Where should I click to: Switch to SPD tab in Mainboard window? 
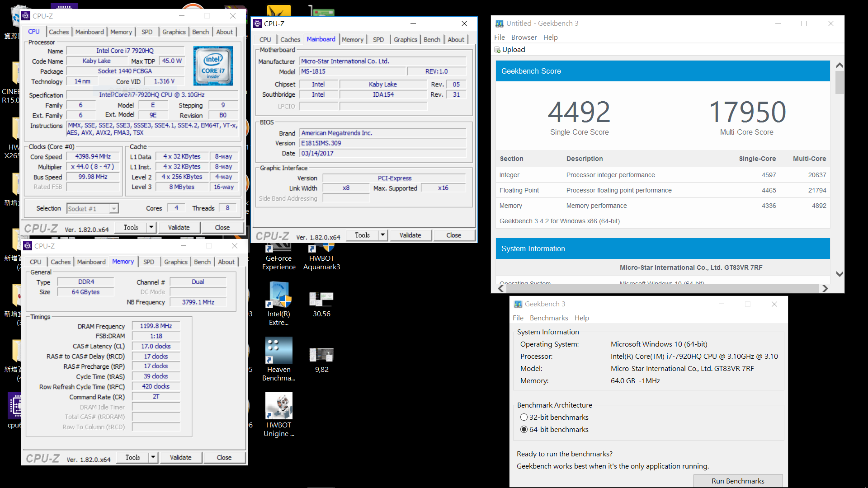pos(378,39)
